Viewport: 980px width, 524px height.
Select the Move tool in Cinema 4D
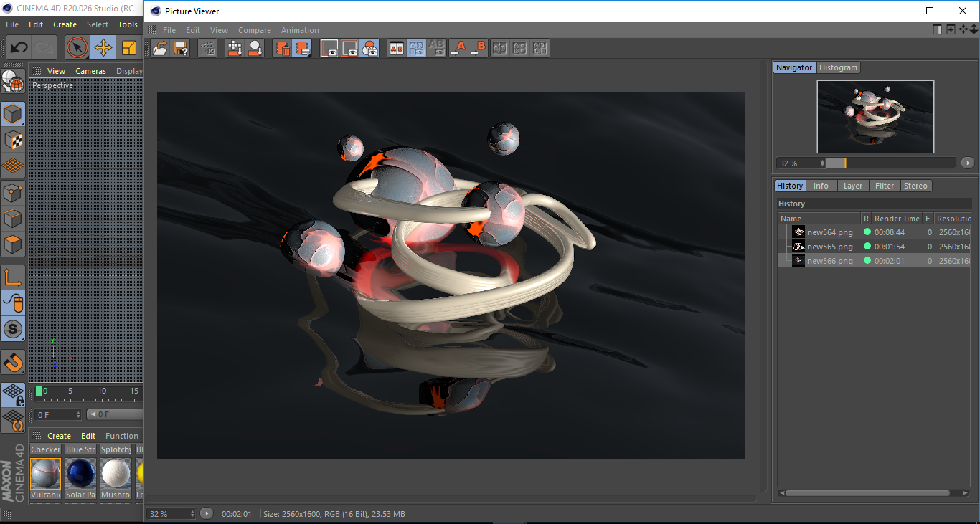tap(103, 48)
